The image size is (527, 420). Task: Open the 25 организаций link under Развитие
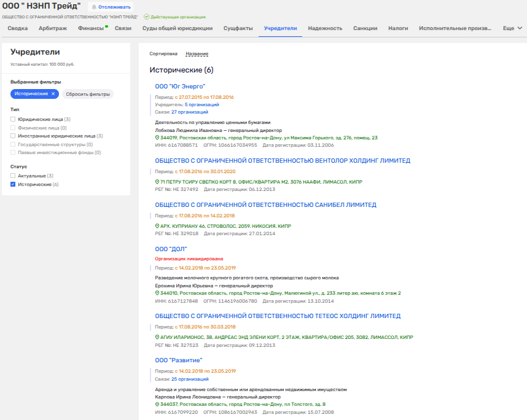click(190, 379)
